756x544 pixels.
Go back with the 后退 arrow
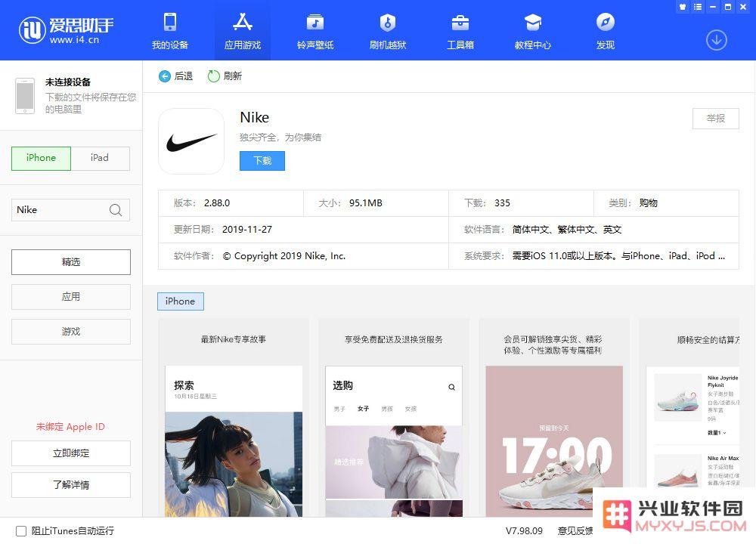click(x=175, y=76)
